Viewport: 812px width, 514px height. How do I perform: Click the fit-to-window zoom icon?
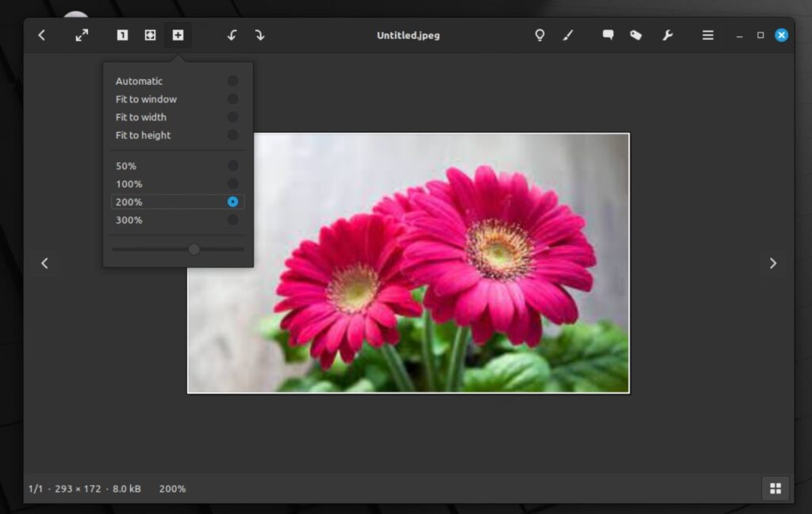150,35
